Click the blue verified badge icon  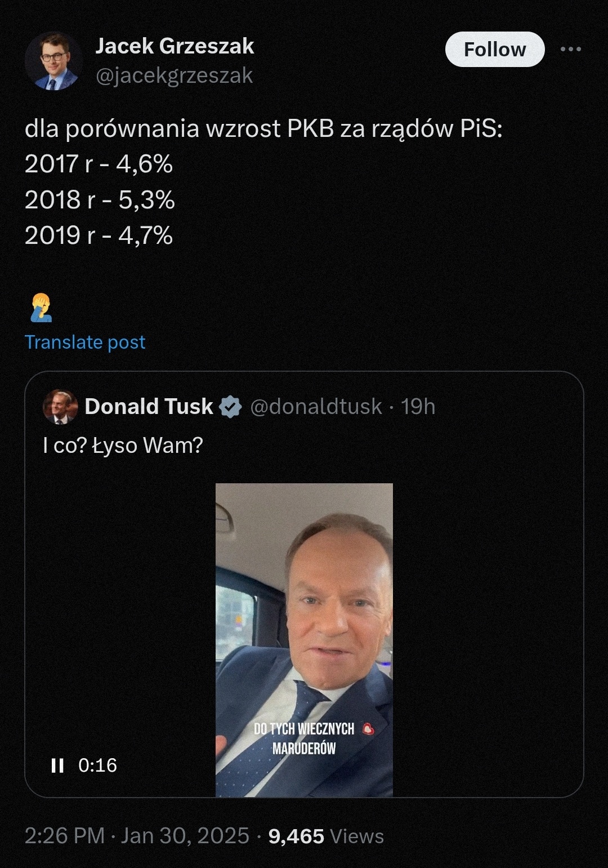(x=230, y=407)
